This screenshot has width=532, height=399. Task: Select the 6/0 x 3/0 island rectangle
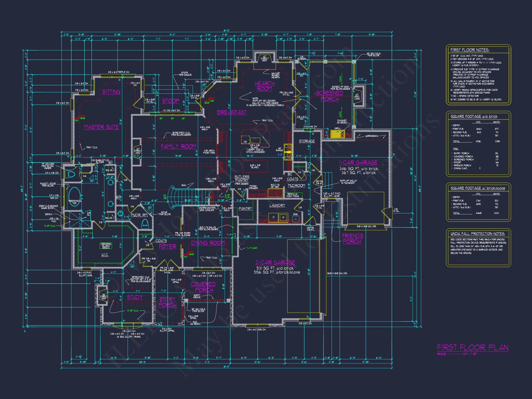click(255, 166)
